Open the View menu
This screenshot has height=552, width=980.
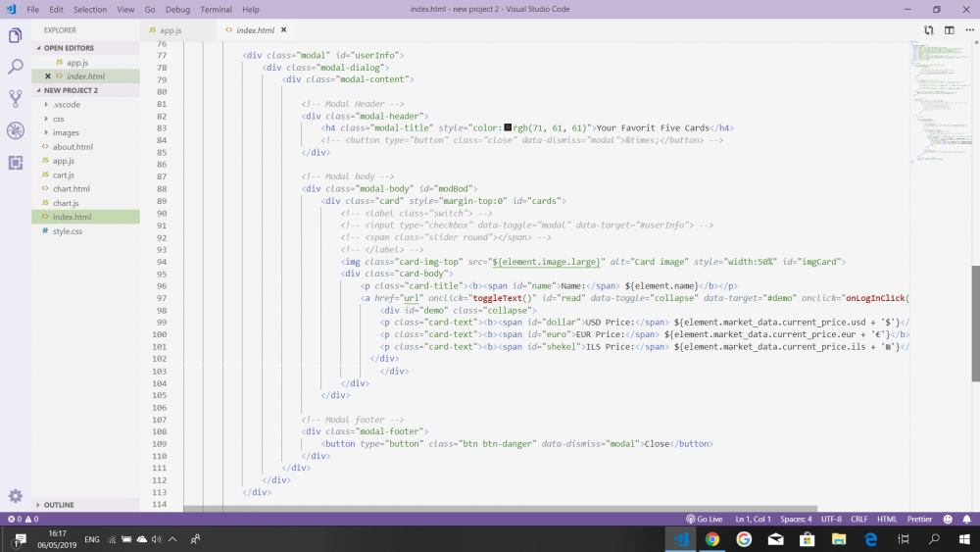click(125, 10)
